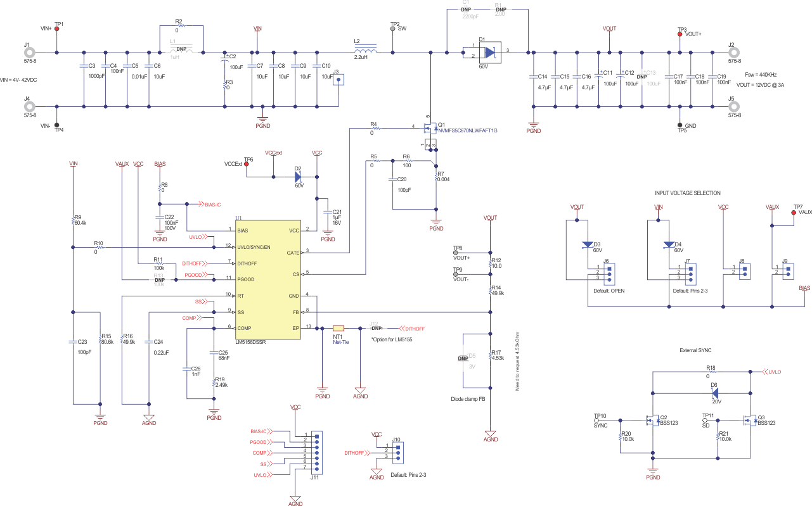This screenshot has height=506, width=812.
Task: Click the R17 4.53k resistor
Action: pyautogui.click(x=490, y=357)
